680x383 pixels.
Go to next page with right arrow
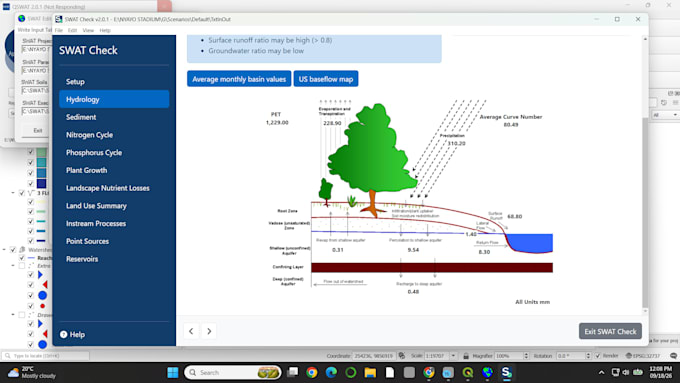coord(209,331)
